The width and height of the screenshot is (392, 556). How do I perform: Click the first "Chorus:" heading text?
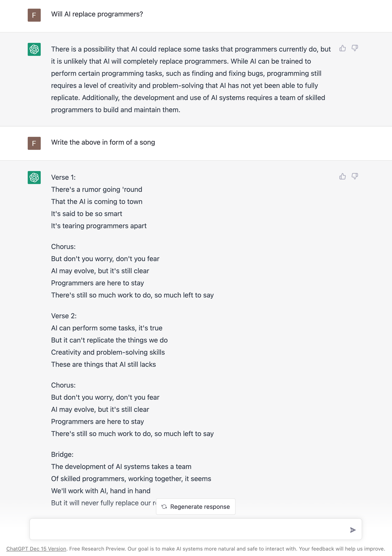[63, 247]
